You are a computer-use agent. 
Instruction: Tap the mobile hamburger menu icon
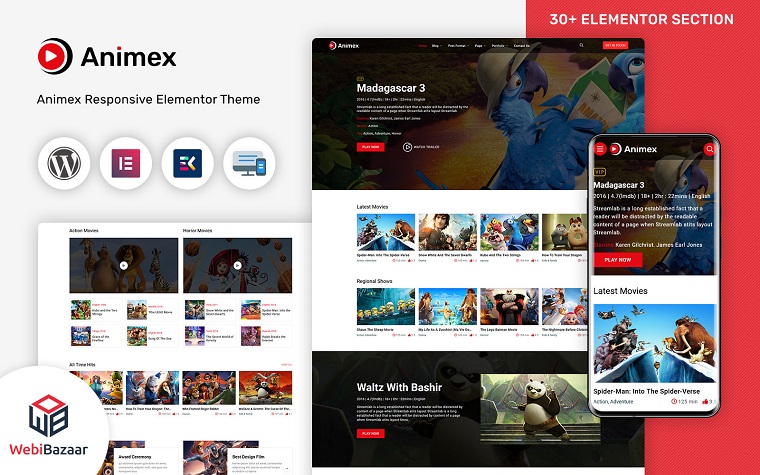pos(600,149)
